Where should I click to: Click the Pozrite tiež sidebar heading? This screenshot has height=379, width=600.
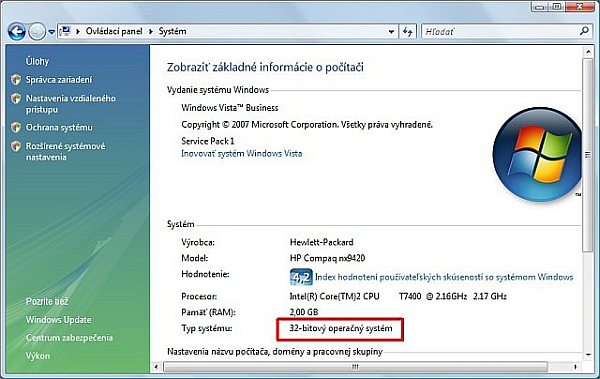tap(47, 301)
